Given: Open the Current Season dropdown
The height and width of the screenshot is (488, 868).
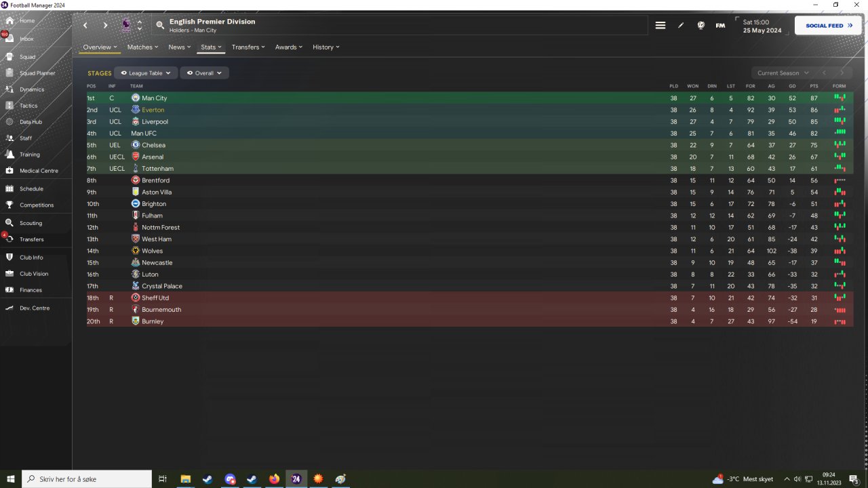Looking at the screenshot, I should 783,73.
